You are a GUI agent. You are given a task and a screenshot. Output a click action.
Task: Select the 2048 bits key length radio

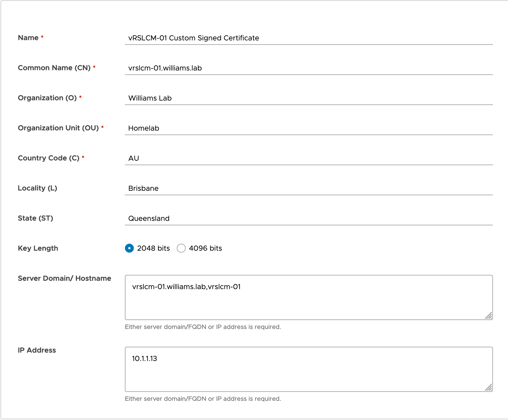coord(129,248)
